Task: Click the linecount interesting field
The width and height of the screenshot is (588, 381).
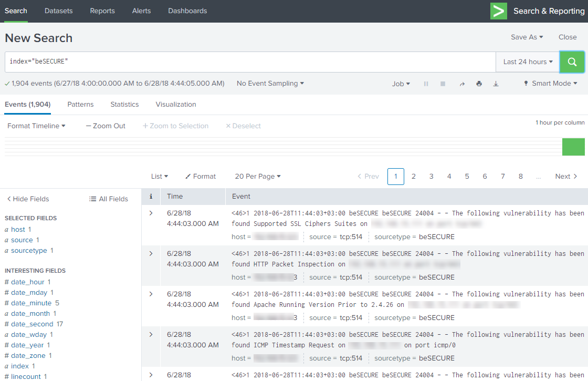Action: pos(26,376)
